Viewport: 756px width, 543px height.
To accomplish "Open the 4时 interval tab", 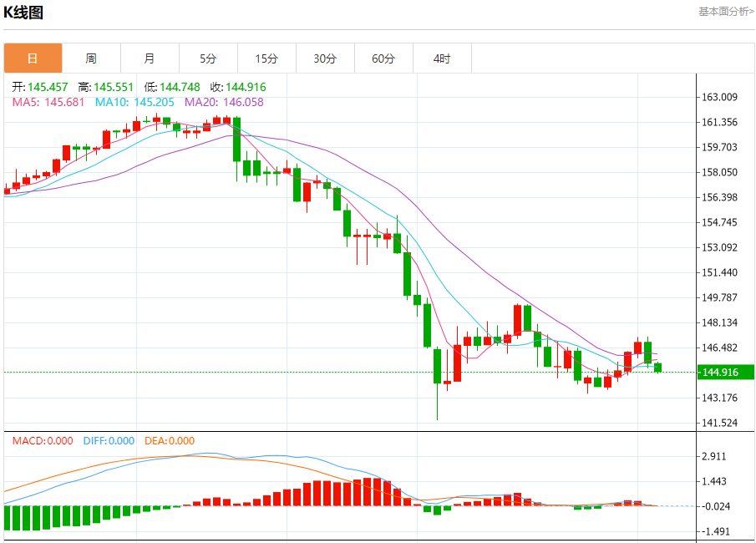I will (442, 58).
